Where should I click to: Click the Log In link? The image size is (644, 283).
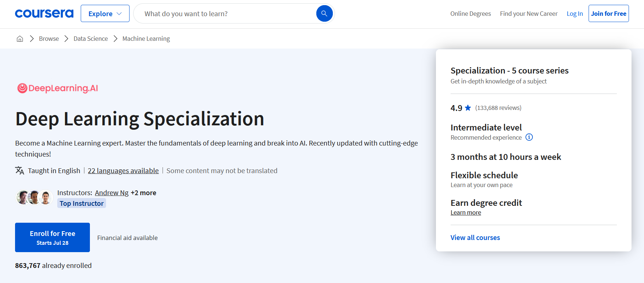(x=575, y=14)
